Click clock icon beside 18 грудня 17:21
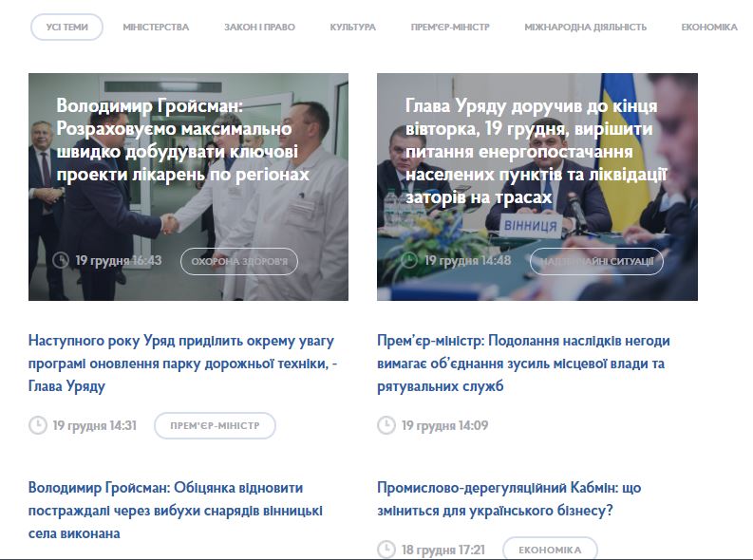The width and height of the screenshot is (753, 560). pos(386,550)
